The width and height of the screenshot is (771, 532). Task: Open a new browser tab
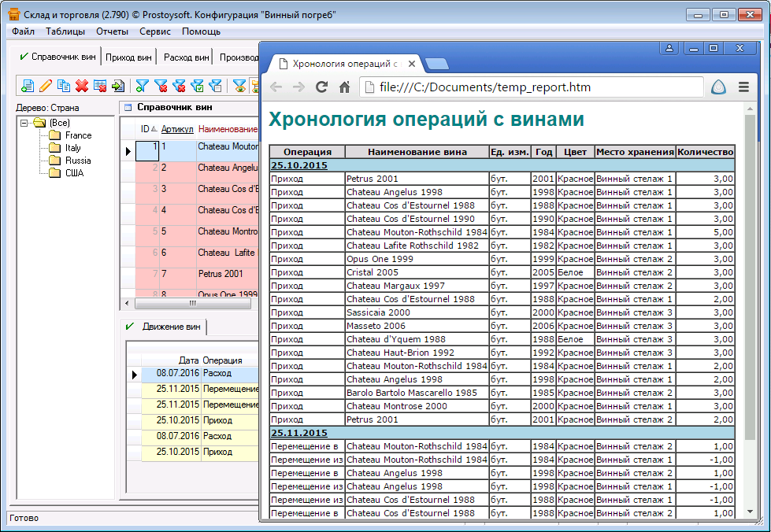[x=438, y=64]
